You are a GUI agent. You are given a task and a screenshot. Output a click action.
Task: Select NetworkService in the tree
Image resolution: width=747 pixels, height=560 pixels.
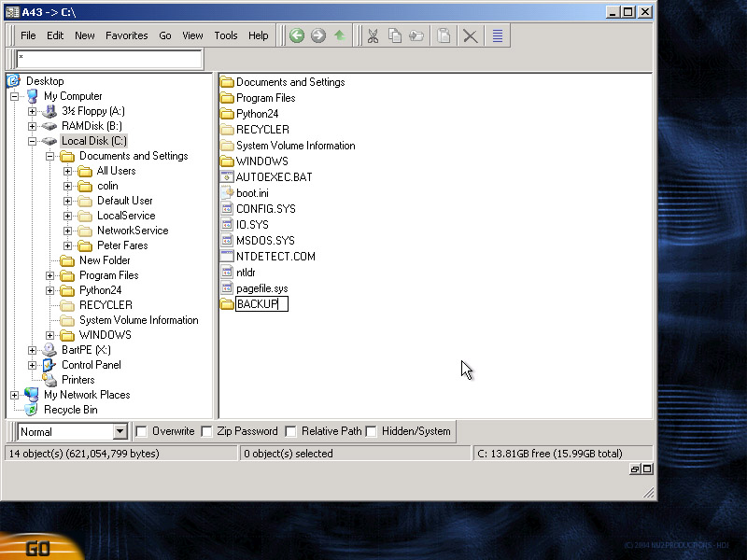click(133, 231)
